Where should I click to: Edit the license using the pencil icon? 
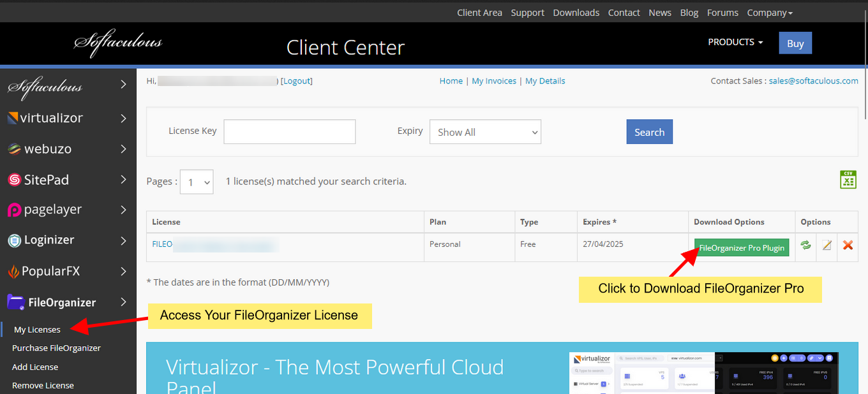[827, 245]
